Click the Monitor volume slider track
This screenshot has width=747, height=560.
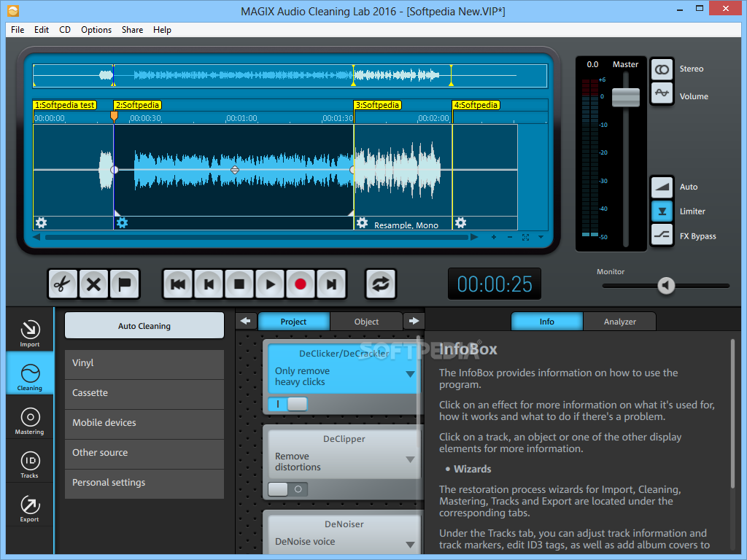[x=665, y=286]
